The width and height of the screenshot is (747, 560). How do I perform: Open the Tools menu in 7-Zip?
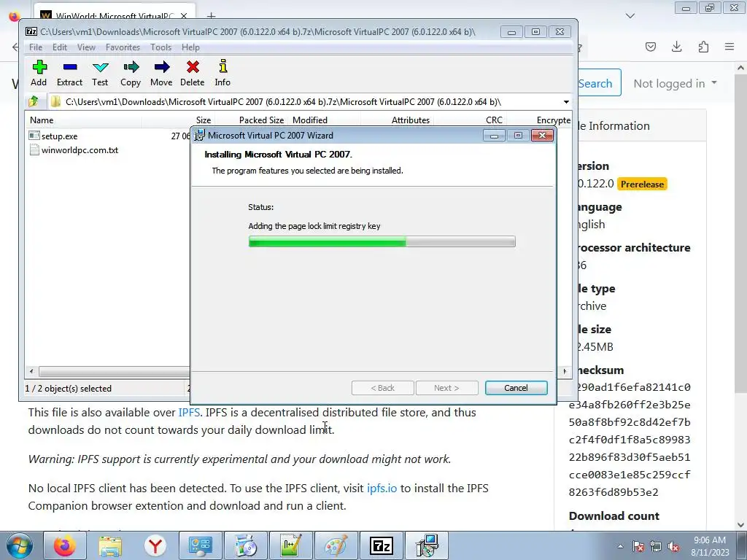161,47
